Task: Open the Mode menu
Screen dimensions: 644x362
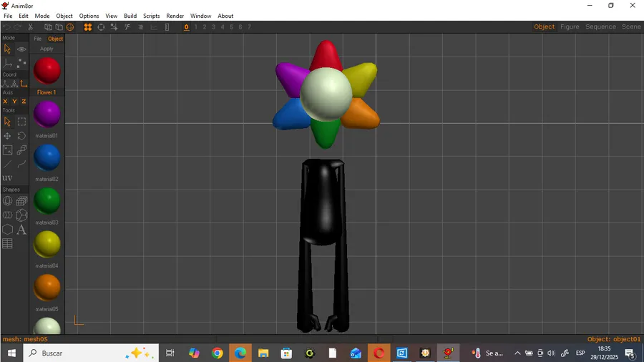Action: tap(42, 16)
